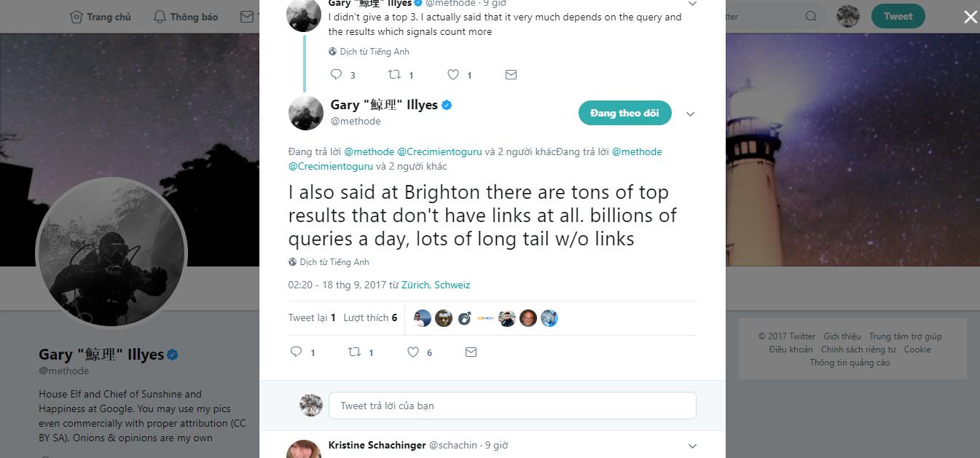Open the Zürich, Schweiz location link

pyautogui.click(x=436, y=285)
